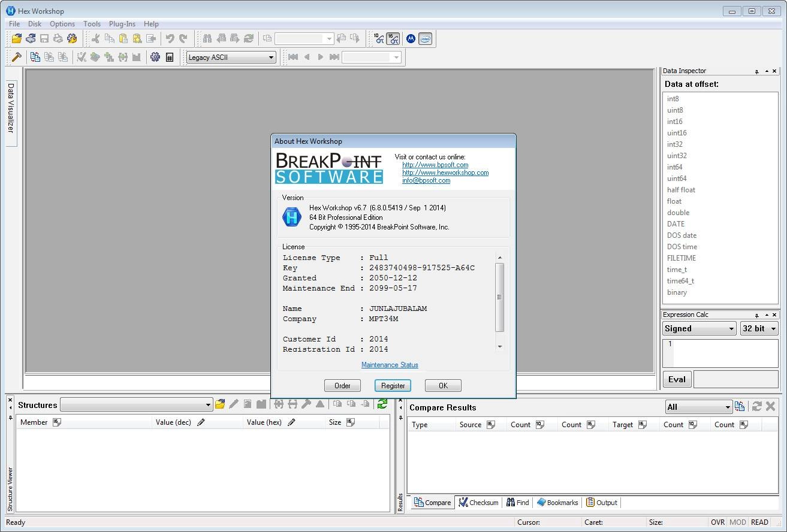The height and width of the screenshot is (532, 787).
Task: Click the Register button
Action: pos(393,386)
